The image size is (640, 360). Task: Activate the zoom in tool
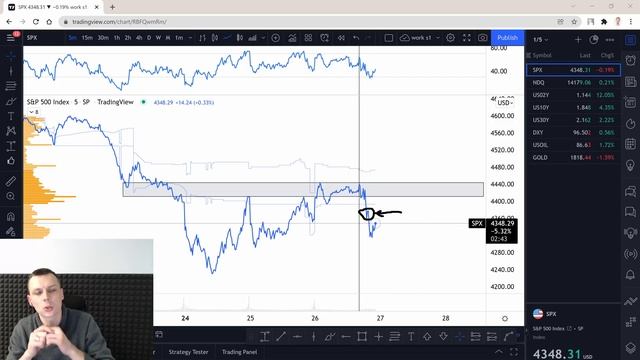pyautogui.click(x=11, y=196)
